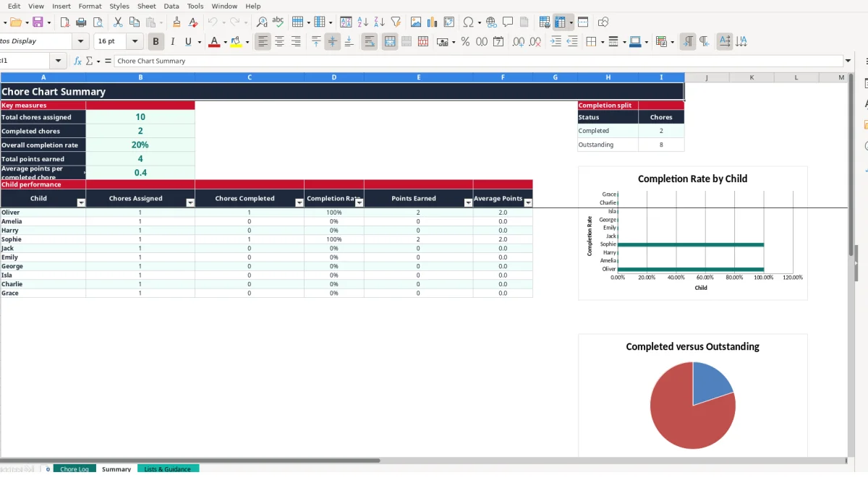Click the Copy icon

134,22
